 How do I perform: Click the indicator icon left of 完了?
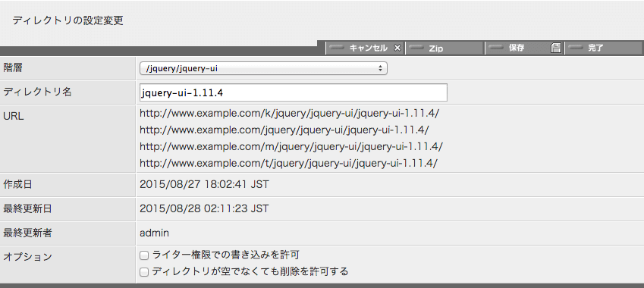[576, 48]
